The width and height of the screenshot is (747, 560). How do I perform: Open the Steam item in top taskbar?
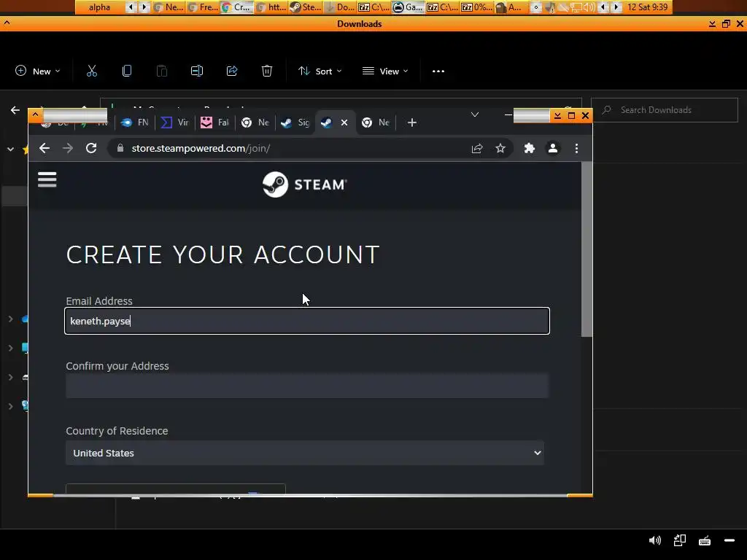[x=306, y=7]
